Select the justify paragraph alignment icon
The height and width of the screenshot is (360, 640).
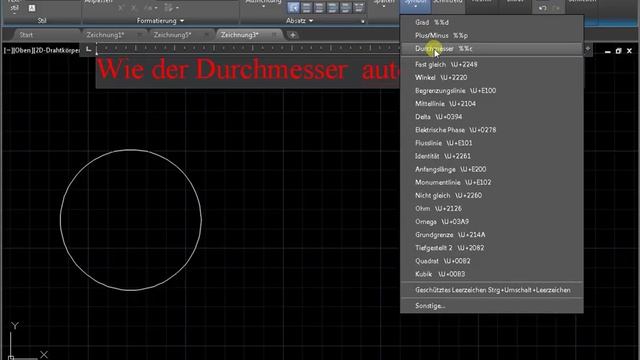(x=346, y=7)
